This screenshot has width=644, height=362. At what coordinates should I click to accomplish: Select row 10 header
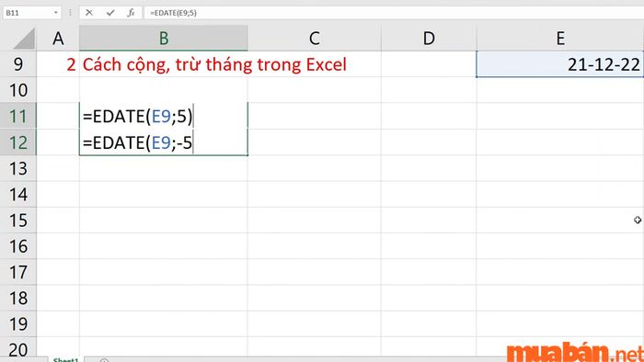[x=18, y=90]
